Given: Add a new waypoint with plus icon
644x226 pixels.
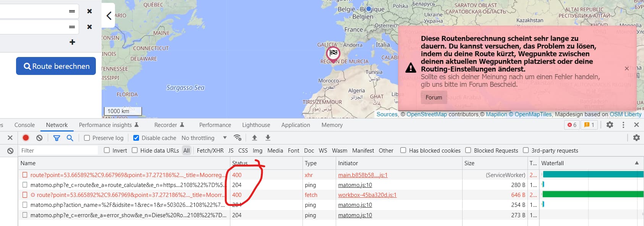Looking at the screenshot, I should pos(72,42).
